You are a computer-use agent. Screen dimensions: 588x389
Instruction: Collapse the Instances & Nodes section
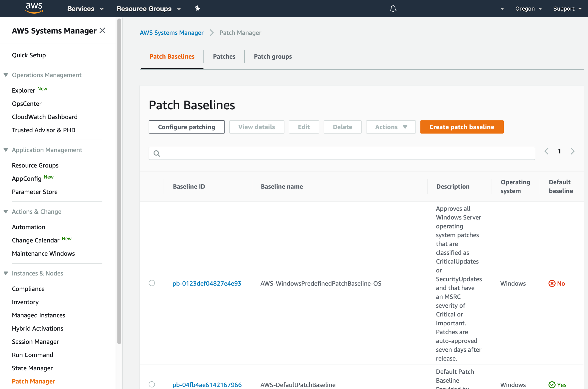[x=6, y=273]
